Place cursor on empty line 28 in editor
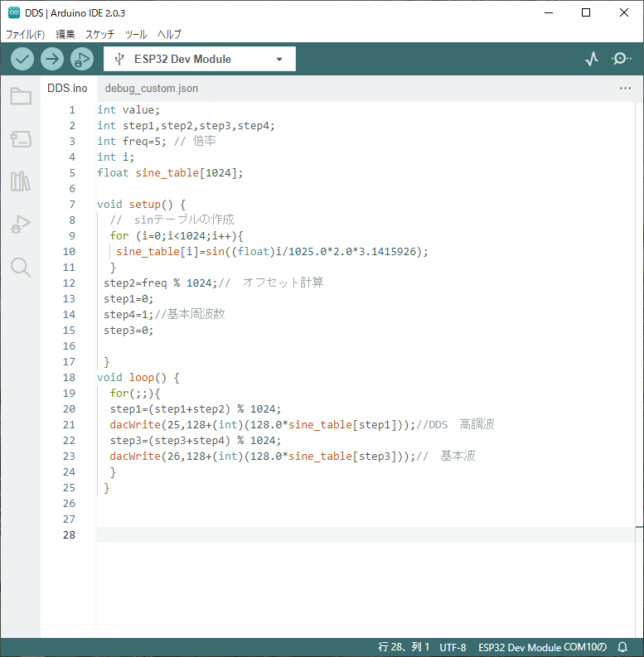The image size is (644, 657). pyautogui.click(x=365, y=534)
